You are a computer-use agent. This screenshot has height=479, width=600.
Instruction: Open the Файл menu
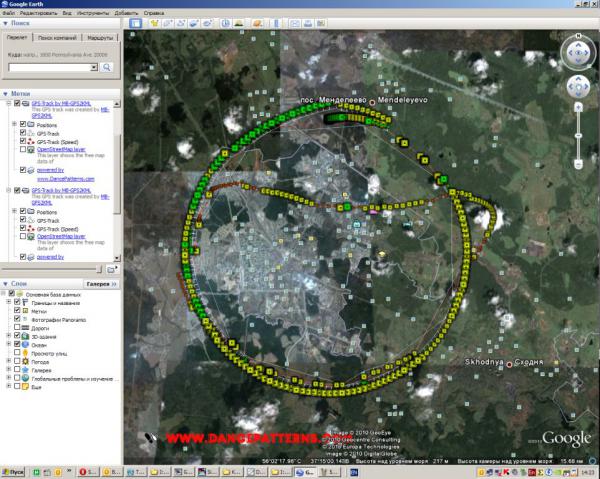click(x=8, y=13)
